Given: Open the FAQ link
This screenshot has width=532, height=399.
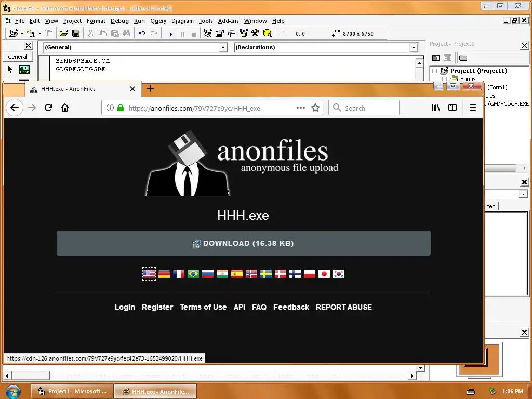Looking at the screenshot, I should point(259,307).
